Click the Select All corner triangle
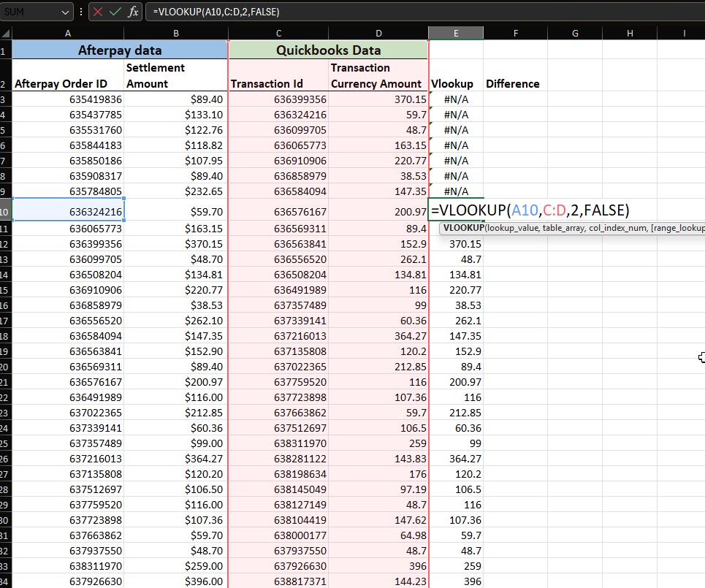Image resolution: width=705 pixels, height=588 pixels. (x=6, y=34)
